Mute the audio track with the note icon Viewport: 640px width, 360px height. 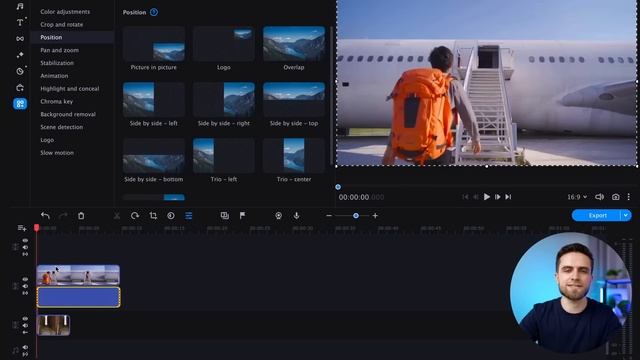pyautogui.click(x=25, y=347)
